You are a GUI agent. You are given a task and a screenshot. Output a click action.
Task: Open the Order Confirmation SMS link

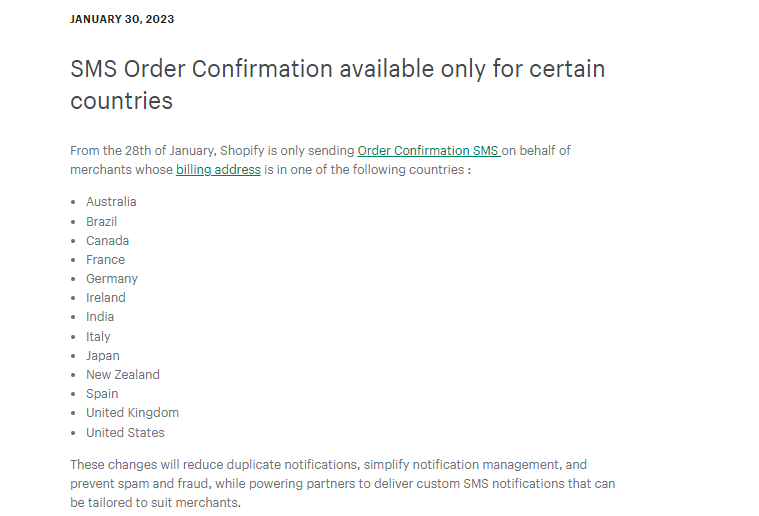(x=427, y=150)
